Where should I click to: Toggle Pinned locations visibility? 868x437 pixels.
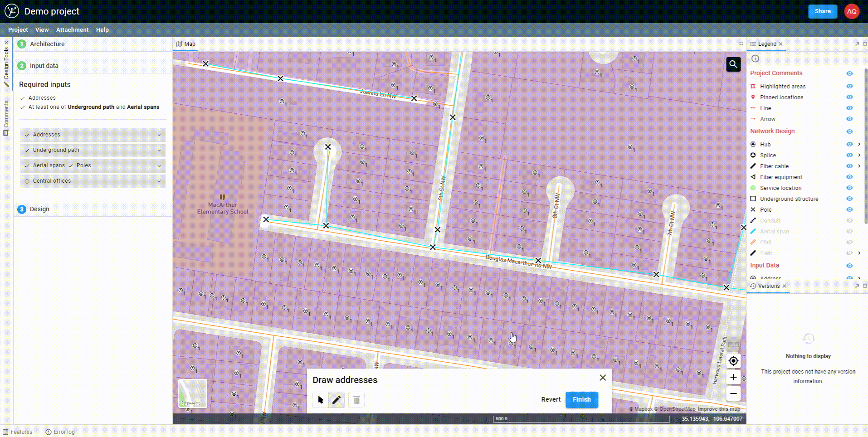[849, 97]
